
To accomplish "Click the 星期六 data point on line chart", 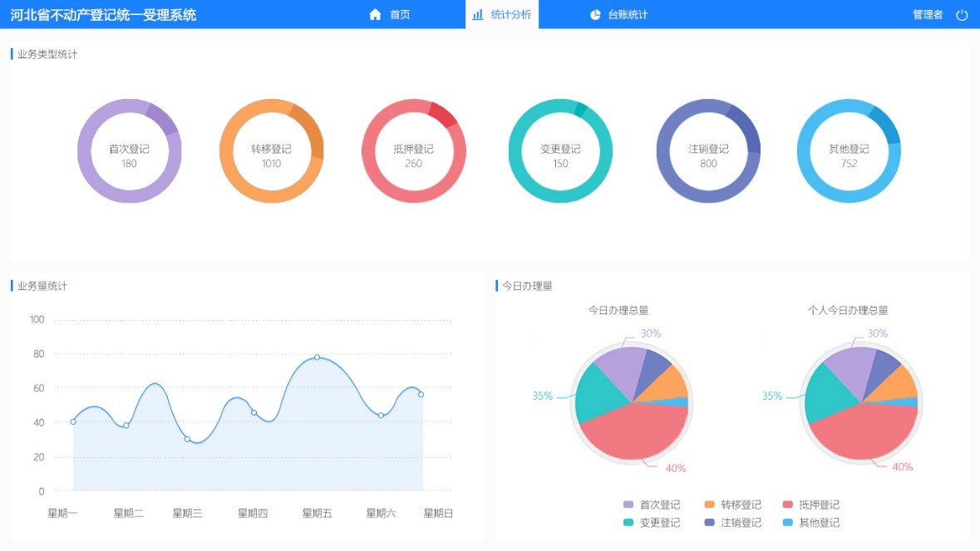I will tap(382, 416).
